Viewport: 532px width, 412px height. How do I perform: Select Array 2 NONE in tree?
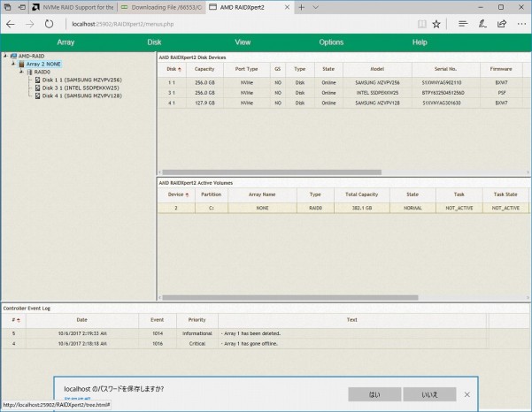click(x=43, y=64)
